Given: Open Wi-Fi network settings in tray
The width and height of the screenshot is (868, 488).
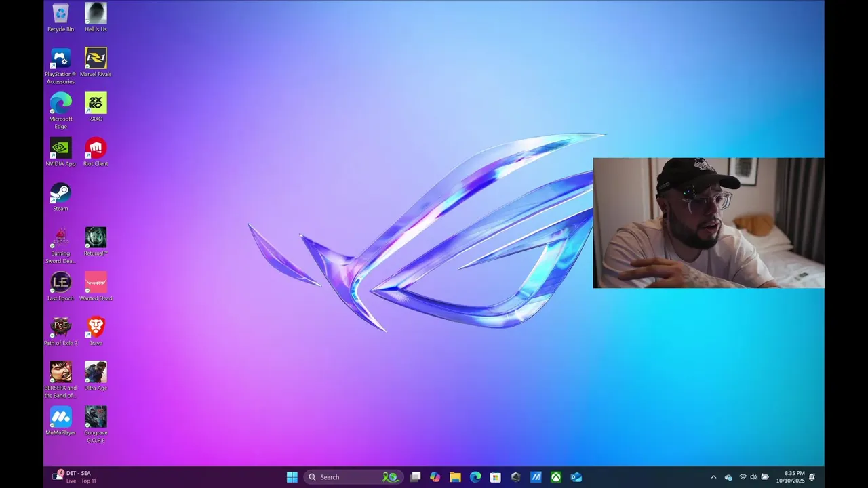Looking at the screenshot, I should (743, 477).
